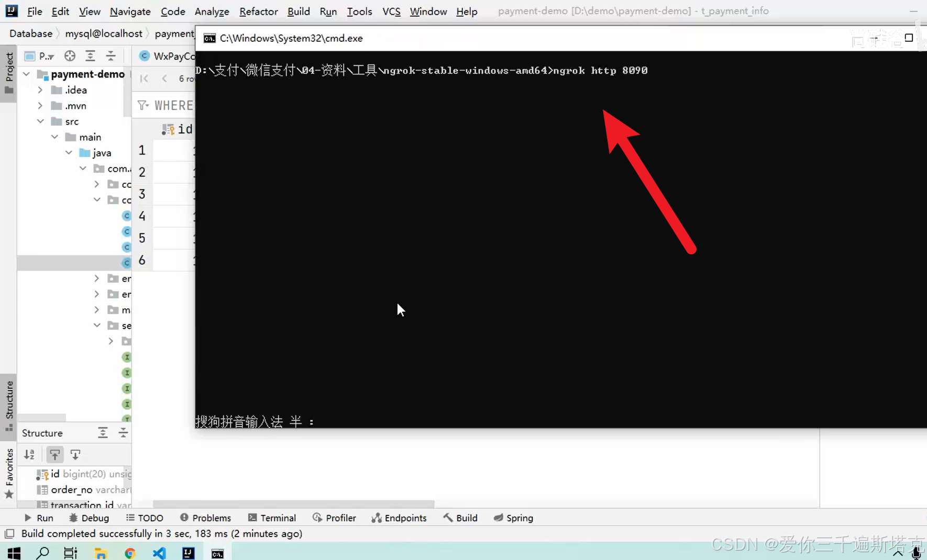Open the Profiler tool window
Screen dimensions: 927x560
pyautogui.click(x=334, y=518)
